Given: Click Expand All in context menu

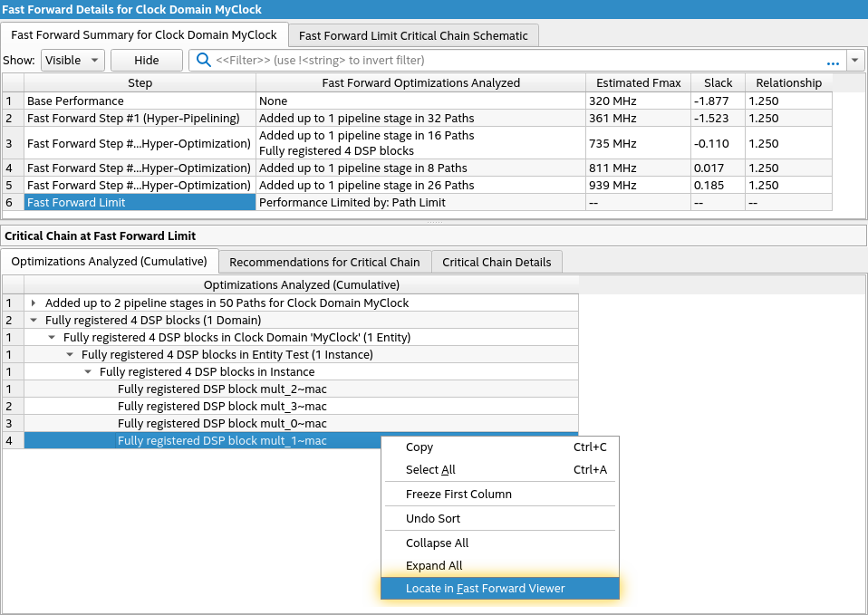Looking at the screenshot, I should click(x=434, y=566).
